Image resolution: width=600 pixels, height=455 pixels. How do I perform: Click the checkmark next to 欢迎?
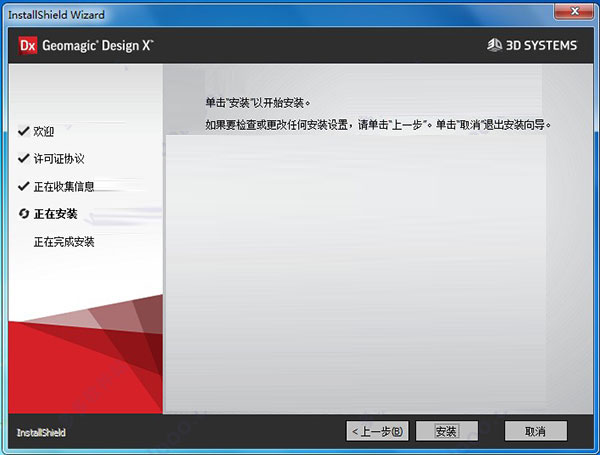pos(23,131)
